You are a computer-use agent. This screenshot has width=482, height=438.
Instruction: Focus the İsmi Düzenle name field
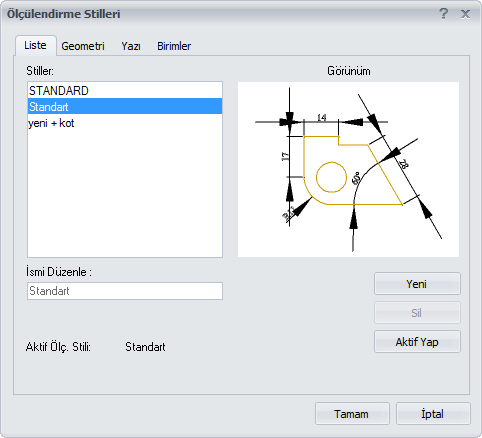(x=125, y=291)
